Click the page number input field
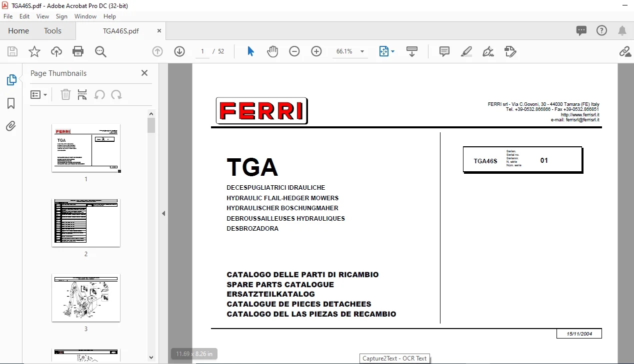The image size is (634, 364). click(202, 51)
